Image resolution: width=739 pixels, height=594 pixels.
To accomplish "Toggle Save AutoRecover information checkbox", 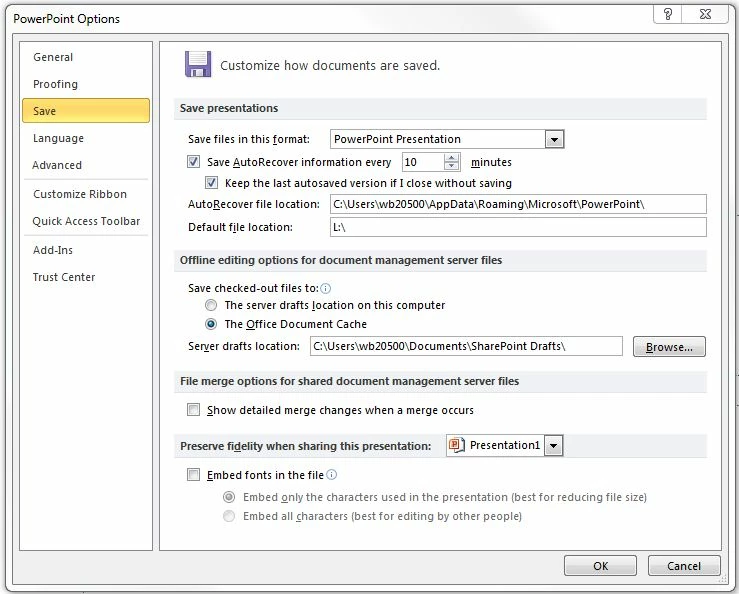I will click(193, 162).
